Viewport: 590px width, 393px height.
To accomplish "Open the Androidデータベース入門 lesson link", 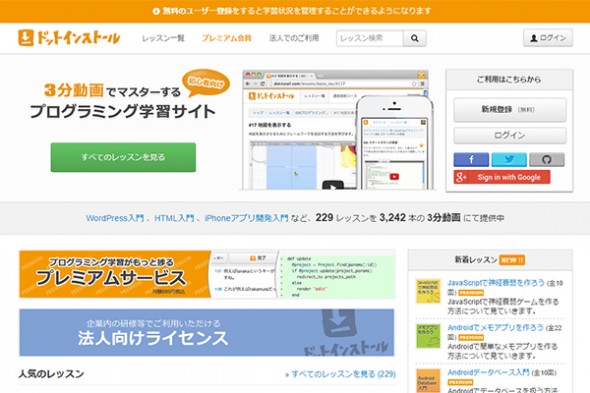I will [x=488, y=372].
